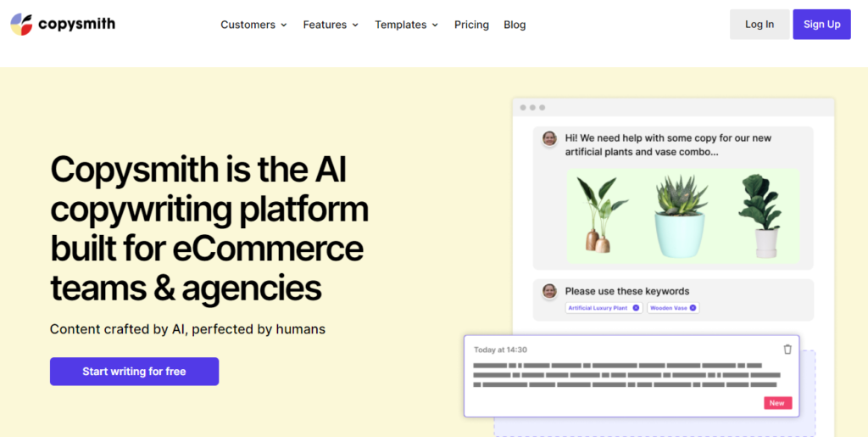Click the avatar beside the Hi! message
The height and width of the screenshot is (437, 868).
pos(549,138)
